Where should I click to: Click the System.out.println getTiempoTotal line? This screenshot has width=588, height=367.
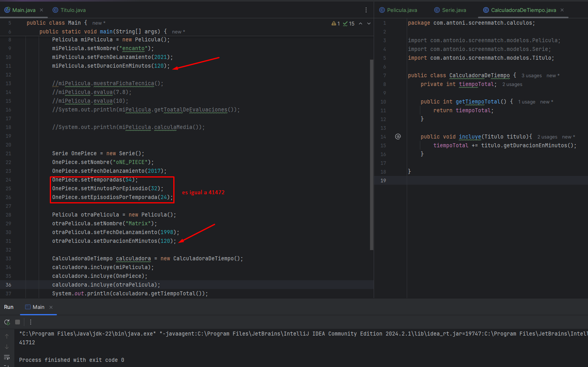(130, 293)
